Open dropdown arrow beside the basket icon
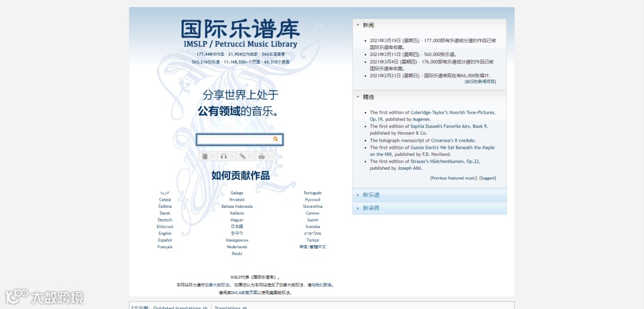 click(x=270, y=156)
